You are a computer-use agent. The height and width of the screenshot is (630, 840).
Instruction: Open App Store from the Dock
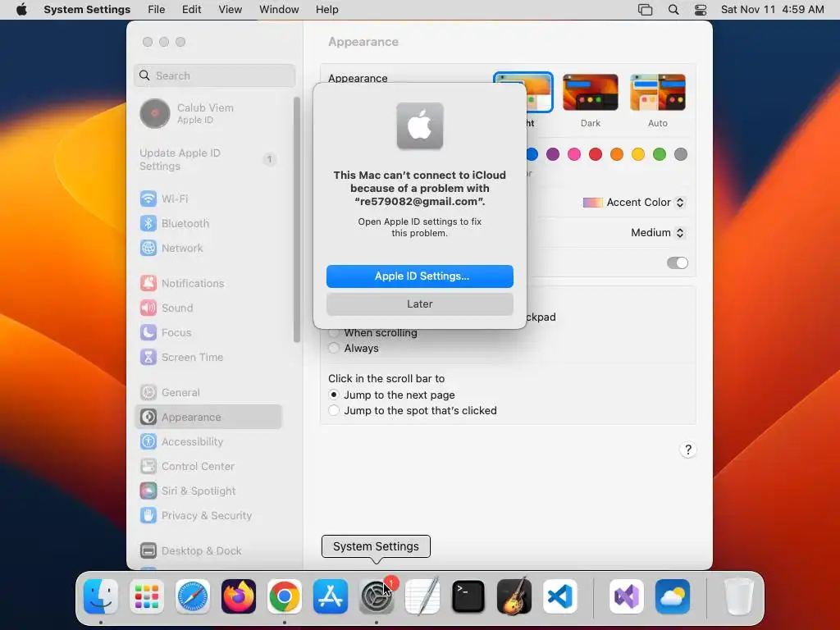[331, 596]
